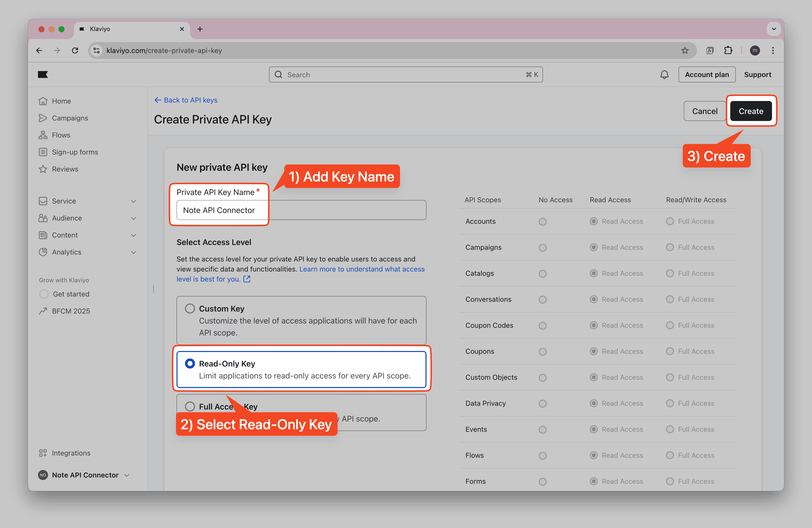Image resolution: width=812 pixels, height=528 pixels.
Task: Go back in browser history
Action: pyautogui.click(x=39, y=50)
